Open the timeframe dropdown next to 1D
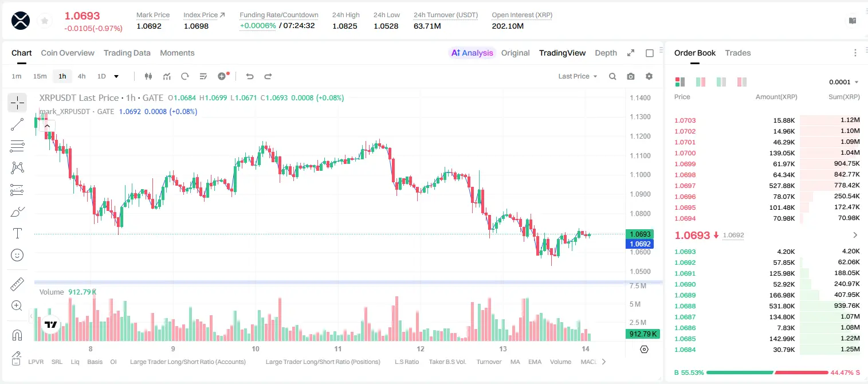The height and width of the screenshot is (384, 868). click(116, 76)
